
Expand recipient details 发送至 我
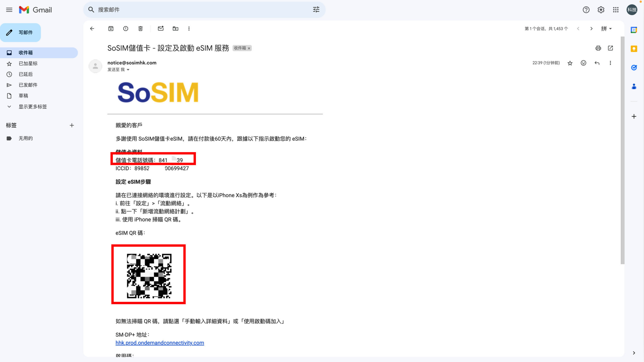[119, 70]
